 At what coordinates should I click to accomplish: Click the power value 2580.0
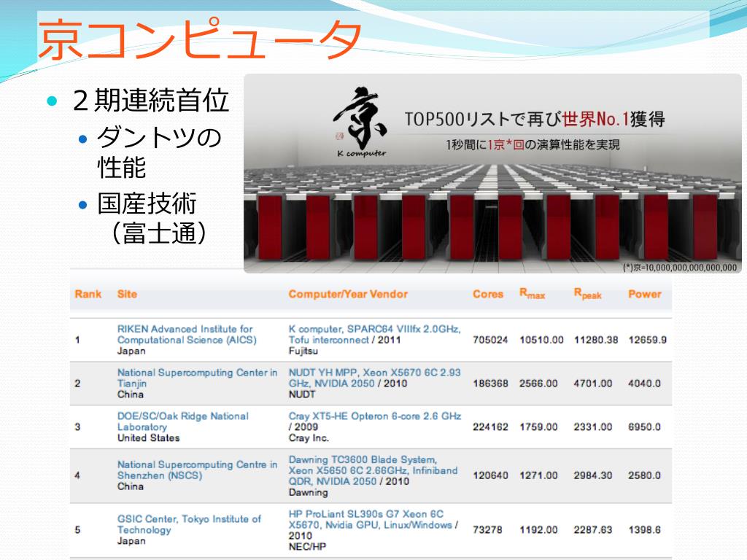[645, 475]
